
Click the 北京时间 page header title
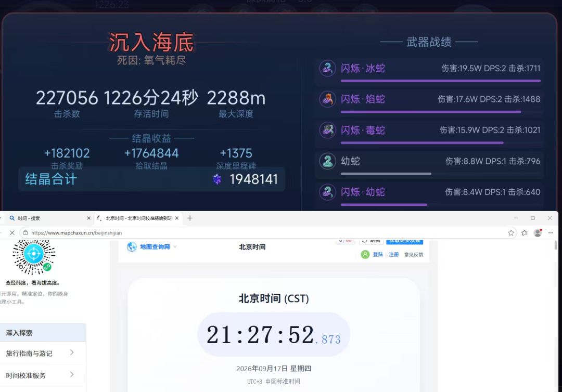coord(252,246)
